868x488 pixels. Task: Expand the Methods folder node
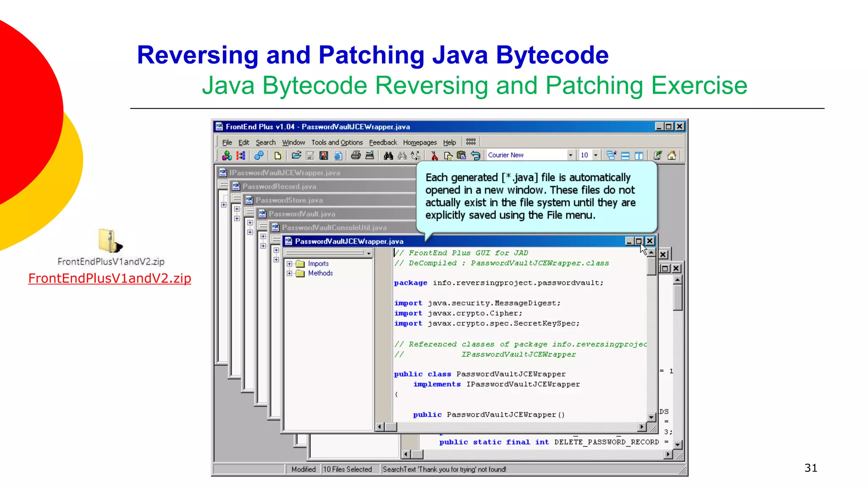[289, 273]
